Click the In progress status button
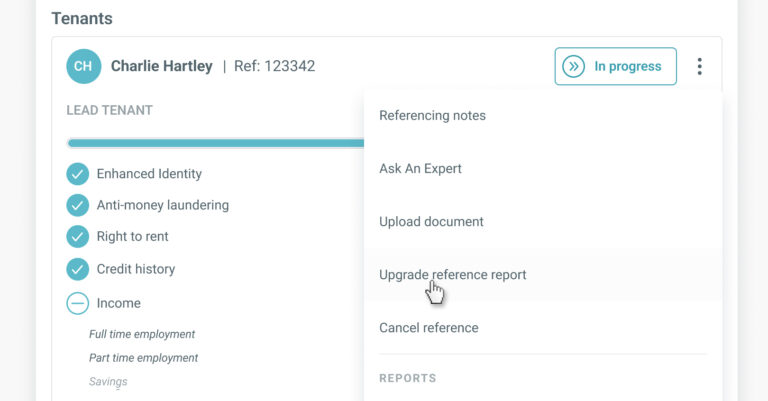 [x=616, y=66]
